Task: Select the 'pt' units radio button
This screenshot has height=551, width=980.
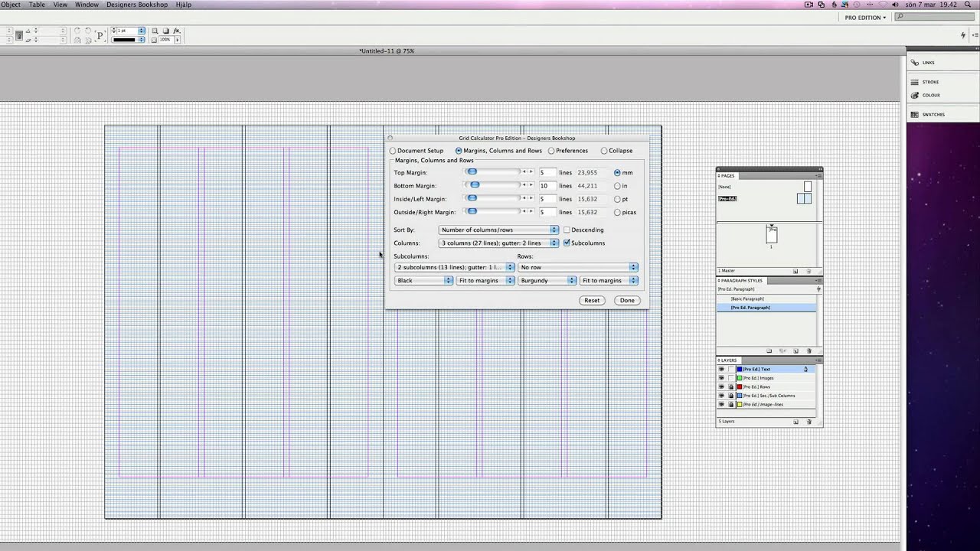Action: coord(617,199)
